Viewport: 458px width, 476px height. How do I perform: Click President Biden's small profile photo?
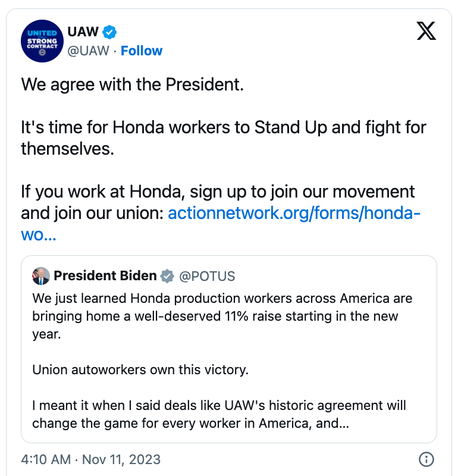(41, 276)
